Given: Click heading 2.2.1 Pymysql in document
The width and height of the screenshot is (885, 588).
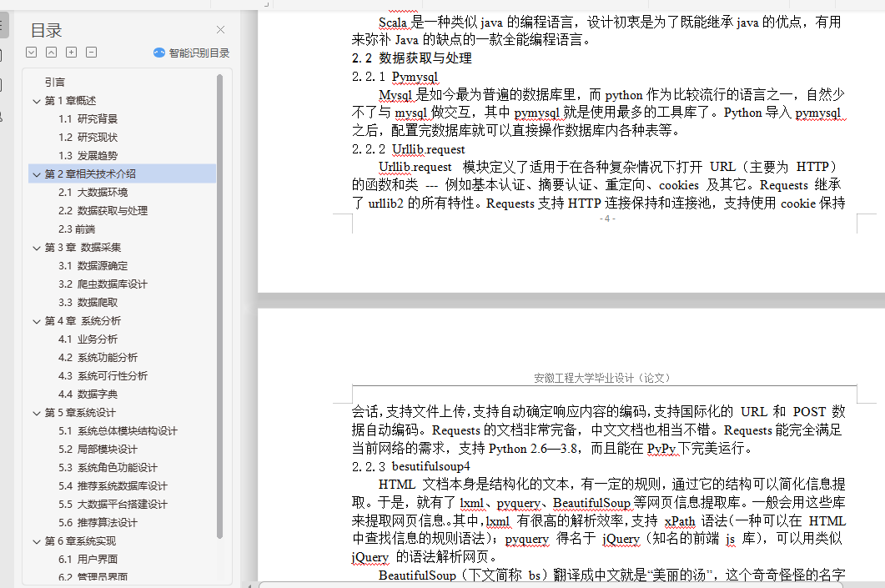Looking at the screenshot, I should click(395, 77).
